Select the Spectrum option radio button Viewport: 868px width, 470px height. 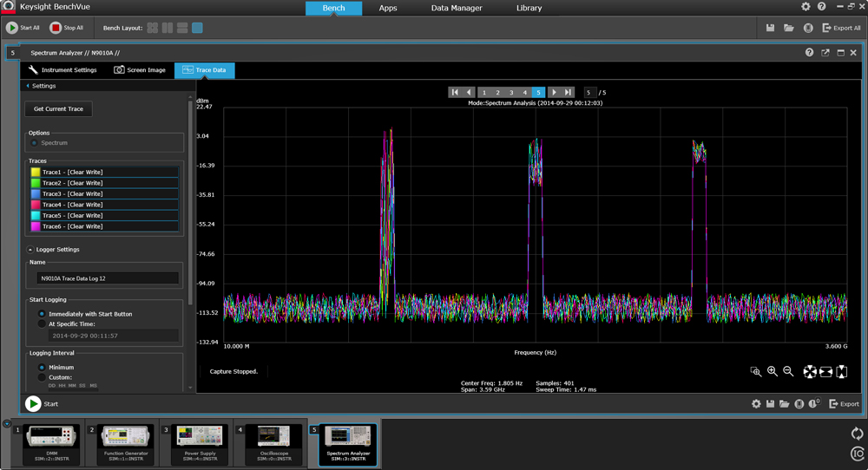(35, 143)
